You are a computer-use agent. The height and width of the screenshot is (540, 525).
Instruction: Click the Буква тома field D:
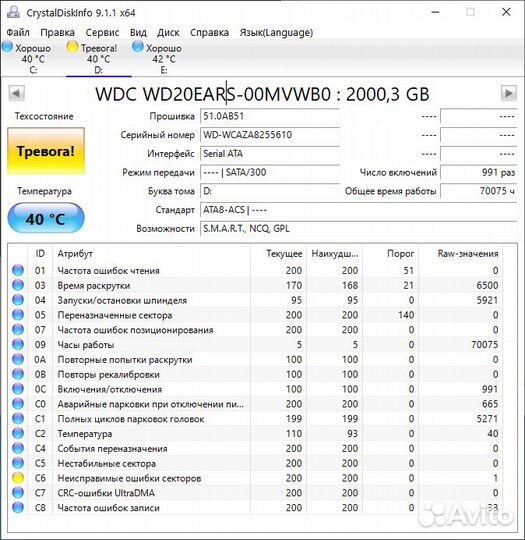click(270, 191)
